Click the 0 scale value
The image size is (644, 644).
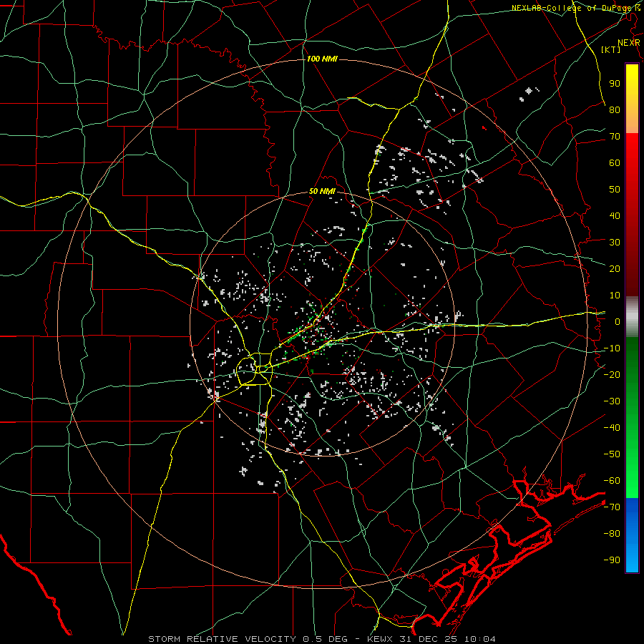pyautogui.click(x=618, y=321)
